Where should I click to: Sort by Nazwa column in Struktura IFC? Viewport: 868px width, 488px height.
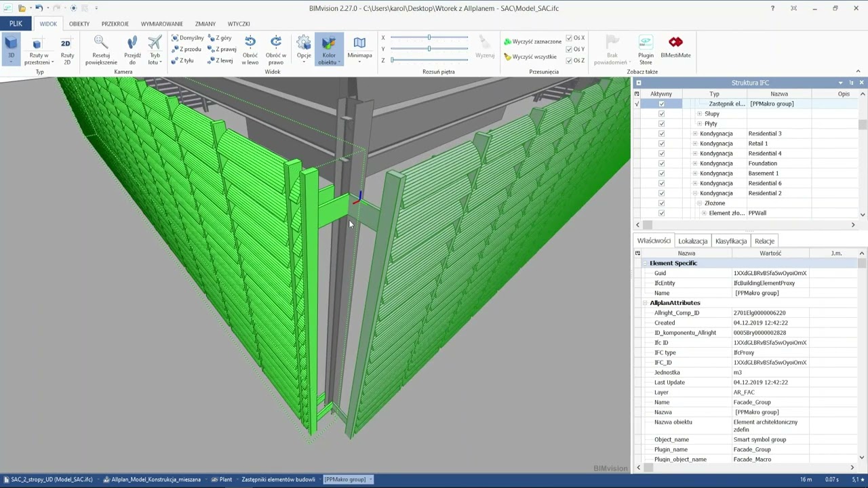click(779, 94)
